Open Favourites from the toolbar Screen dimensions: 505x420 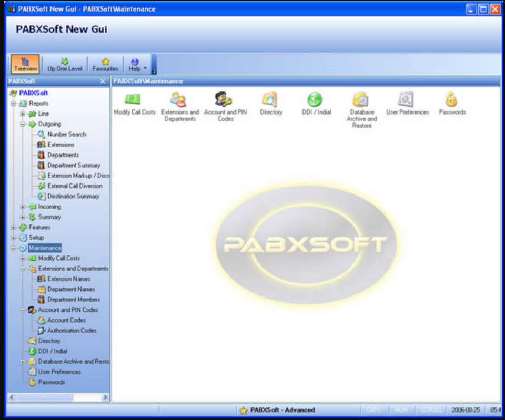click(105, 64)
